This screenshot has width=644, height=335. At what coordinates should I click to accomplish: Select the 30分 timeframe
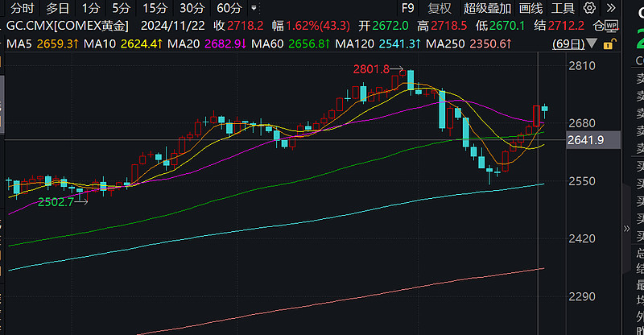pos(192,8)
